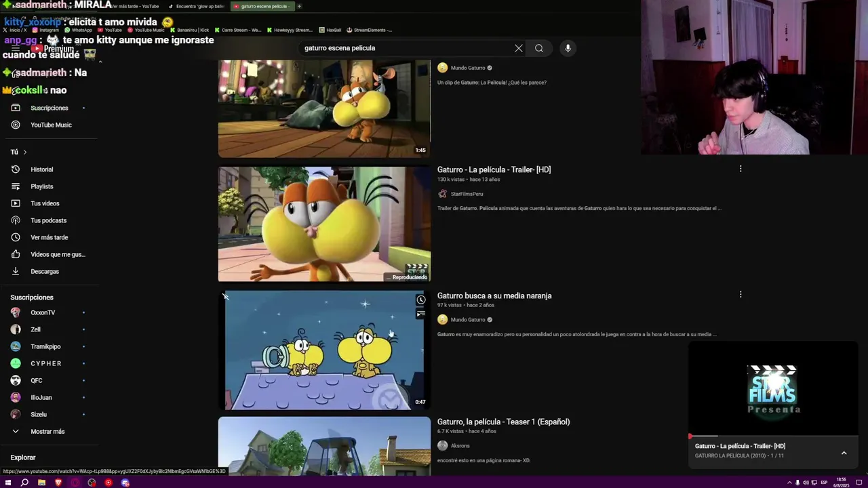Screen dimensions: 868x488
Task: Switch to the Ver más tarde - YouTube tab
Action: 136,6
